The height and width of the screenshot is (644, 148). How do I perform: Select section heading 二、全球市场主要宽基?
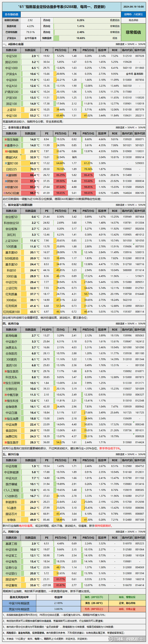pyautogui.click(x=16, y=128)
